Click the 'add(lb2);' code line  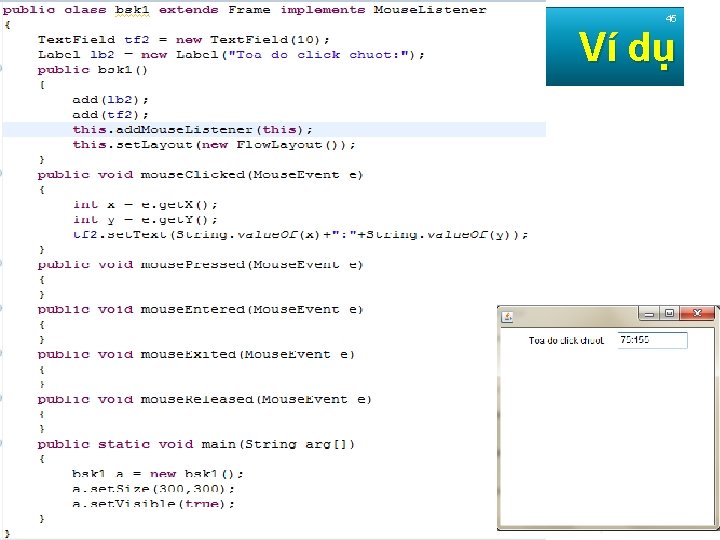click(x=110, y=100)
